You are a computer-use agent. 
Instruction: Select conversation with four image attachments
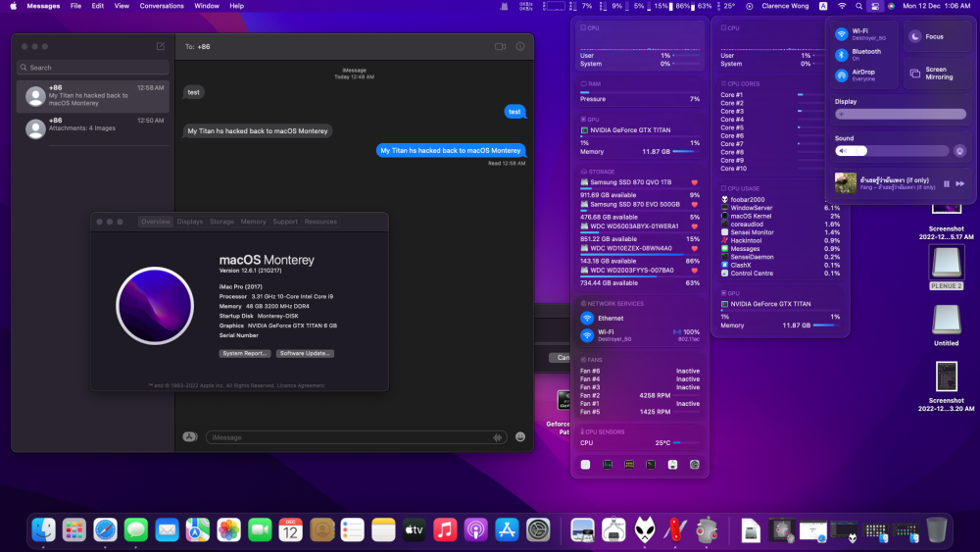coord(93,128)
